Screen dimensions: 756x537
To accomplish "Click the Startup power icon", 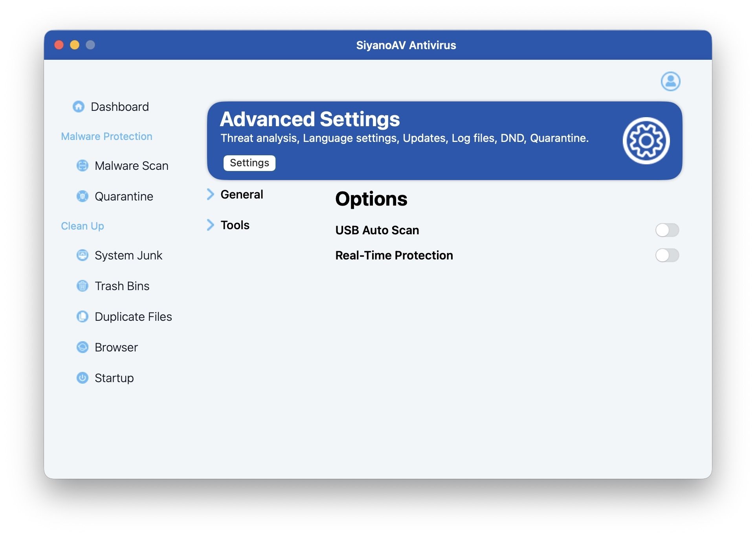I will point(82,378).
